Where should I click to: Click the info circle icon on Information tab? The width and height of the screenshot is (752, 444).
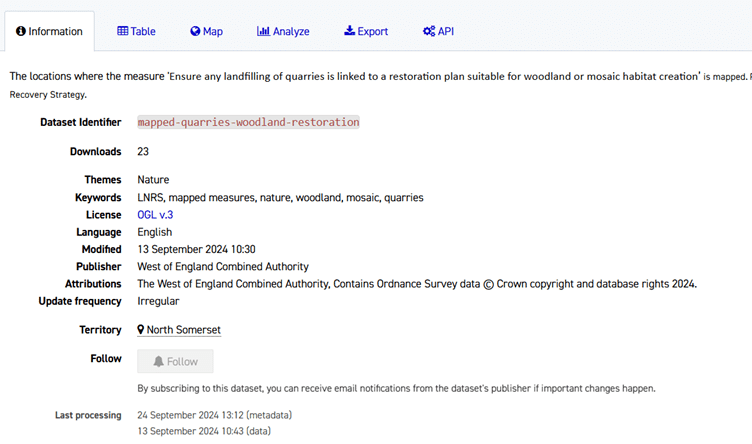[x=21, y=32]
